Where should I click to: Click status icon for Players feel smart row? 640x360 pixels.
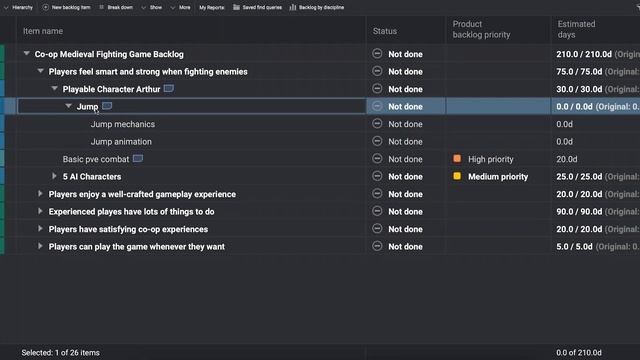[x=377, y=71]
